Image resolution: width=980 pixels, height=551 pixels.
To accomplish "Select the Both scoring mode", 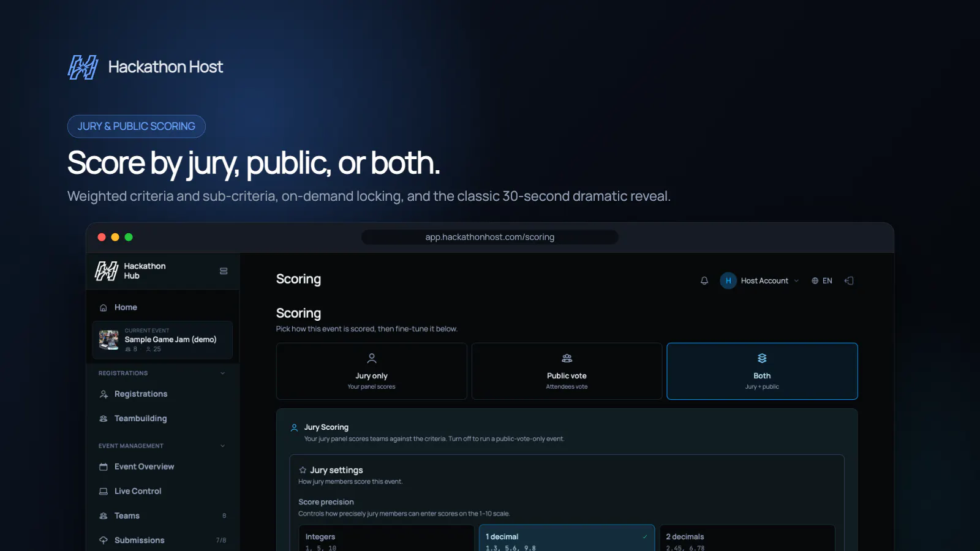I will pyautogui.click(x=762, y=371).
